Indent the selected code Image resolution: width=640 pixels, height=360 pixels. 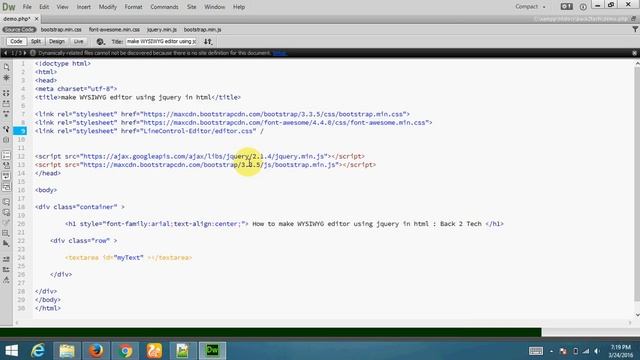click(x=6, y=259)
